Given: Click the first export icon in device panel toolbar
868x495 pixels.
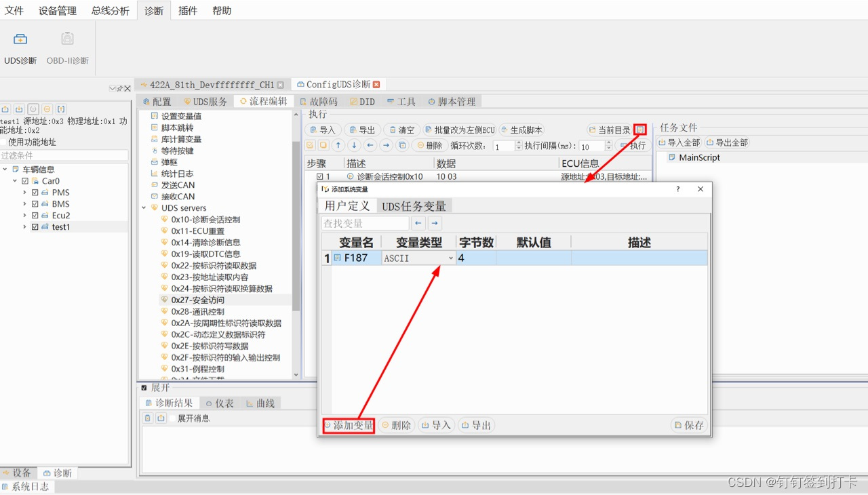Looking at the screenshot, I should 5,109.
